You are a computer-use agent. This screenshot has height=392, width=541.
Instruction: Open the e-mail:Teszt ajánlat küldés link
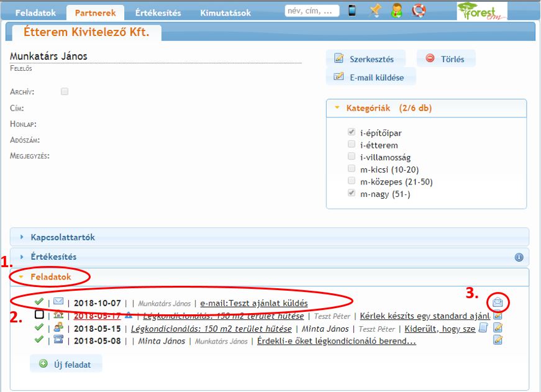click(x=253, y=303)
